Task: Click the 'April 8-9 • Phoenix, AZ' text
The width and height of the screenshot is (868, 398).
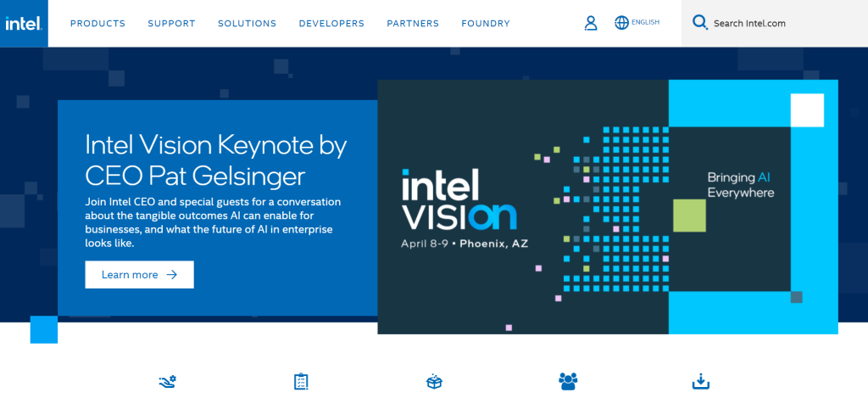Action: pyautogui.click(x=465, y=244)
